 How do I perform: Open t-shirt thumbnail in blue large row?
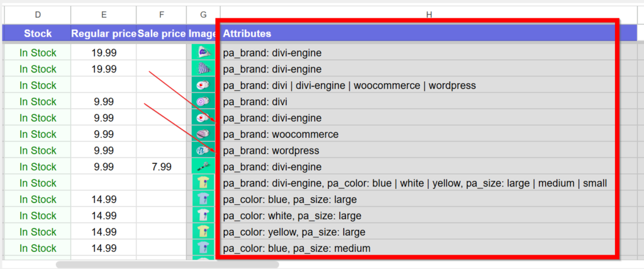[204, 200]
